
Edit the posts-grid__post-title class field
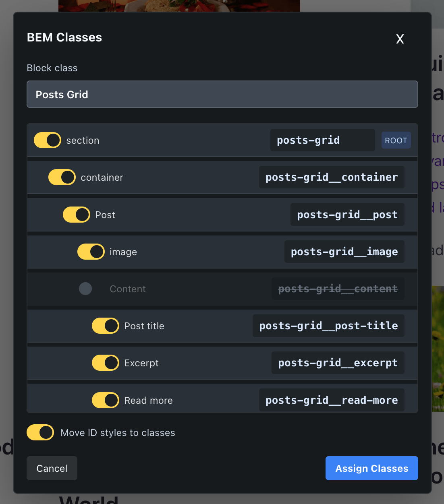pyautogui.click(x=329, y=326)
